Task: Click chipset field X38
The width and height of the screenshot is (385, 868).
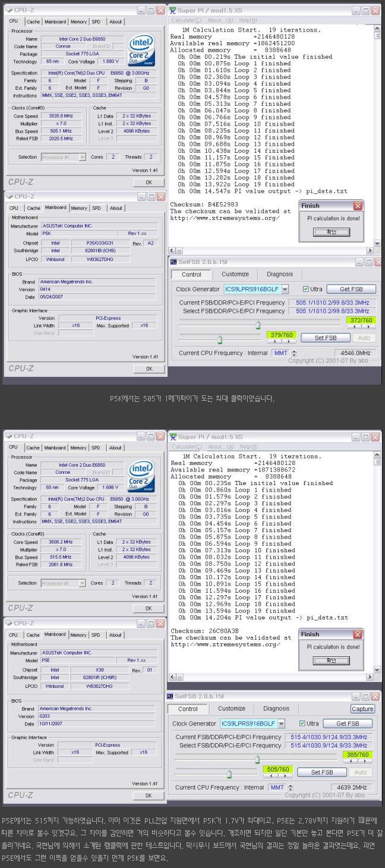Action: [x=99, y=669]
